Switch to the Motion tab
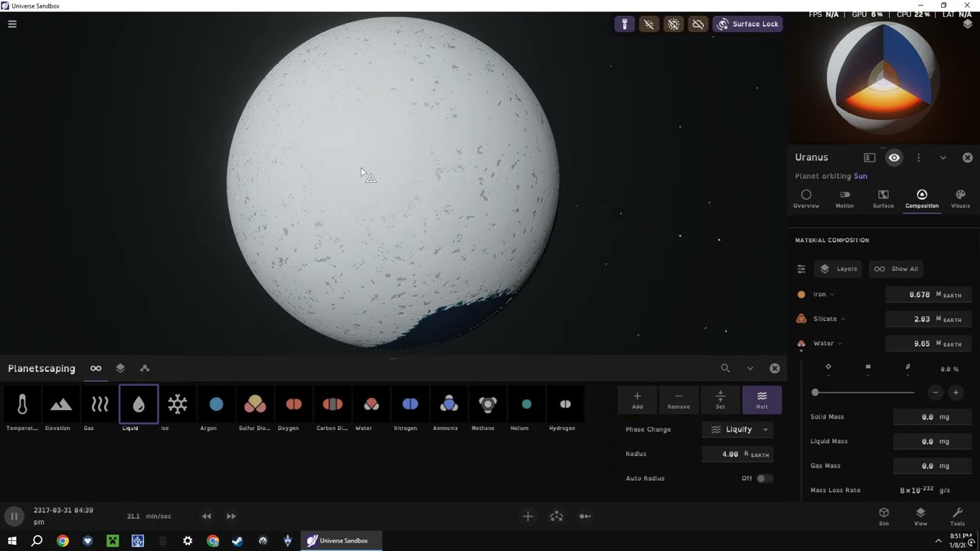The width and height of the screenshot is (980, 551). [x=844, y=199]
